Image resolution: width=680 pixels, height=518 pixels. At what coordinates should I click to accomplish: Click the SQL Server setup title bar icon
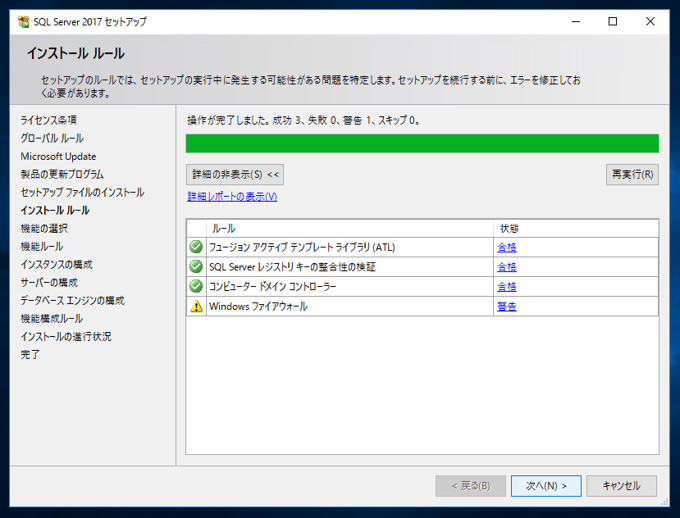(23, 21)
